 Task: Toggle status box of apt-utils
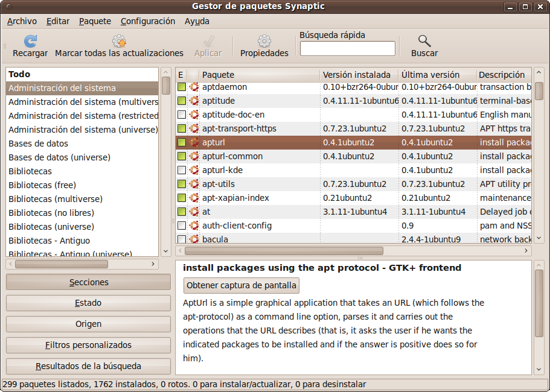point(181,184)
